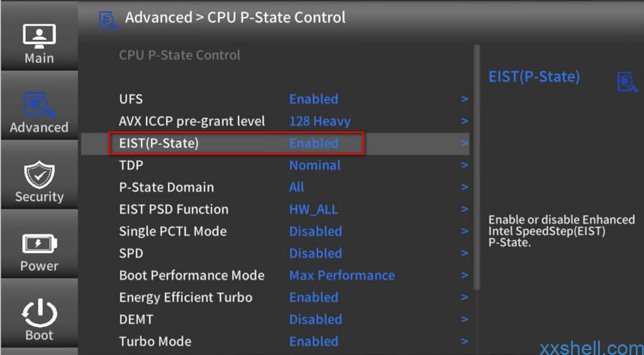Toggle the Single PCTL Mode Disabled value
Screen dimensions: 644x355
coord(316,231)
